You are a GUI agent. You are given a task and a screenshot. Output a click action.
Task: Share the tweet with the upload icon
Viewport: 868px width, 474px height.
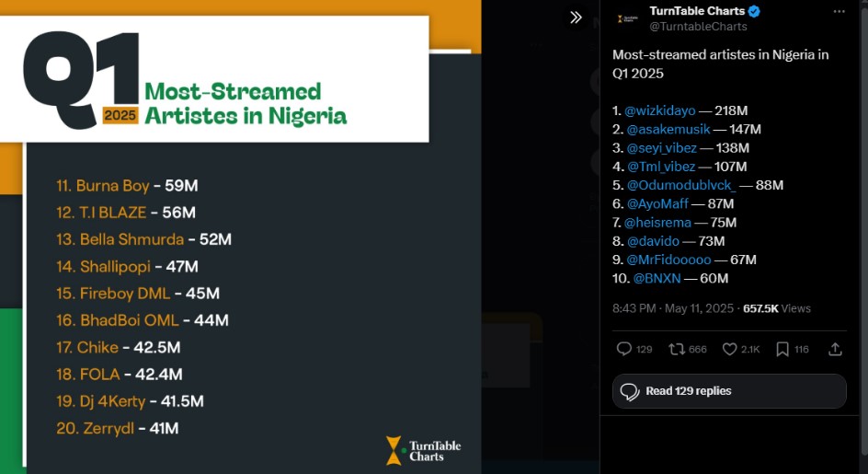pyautogui.click(x=835, y=349)
